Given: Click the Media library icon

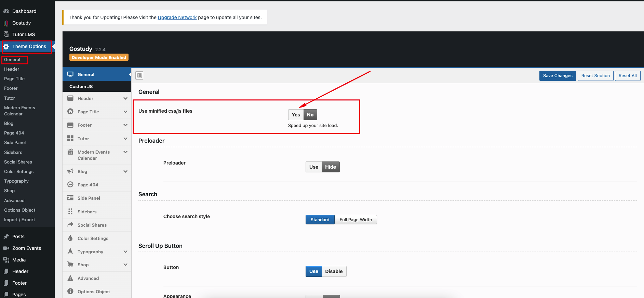Looking at the screenshot, I should coord(6,260).
